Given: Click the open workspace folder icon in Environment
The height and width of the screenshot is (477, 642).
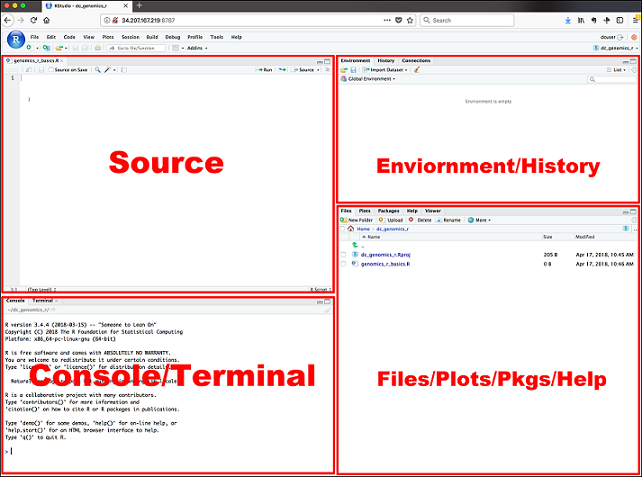Looking at the screenshot, I should [x=343, y=70].
